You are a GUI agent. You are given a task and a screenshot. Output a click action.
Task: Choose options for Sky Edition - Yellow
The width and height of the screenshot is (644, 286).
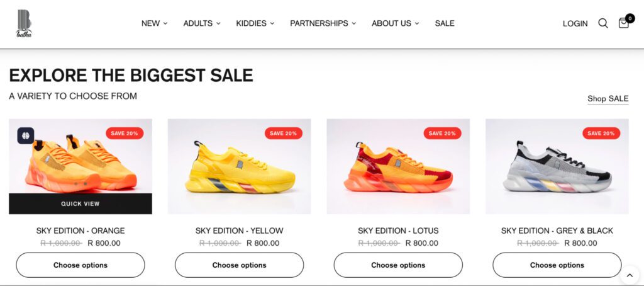tap(239, 265)
